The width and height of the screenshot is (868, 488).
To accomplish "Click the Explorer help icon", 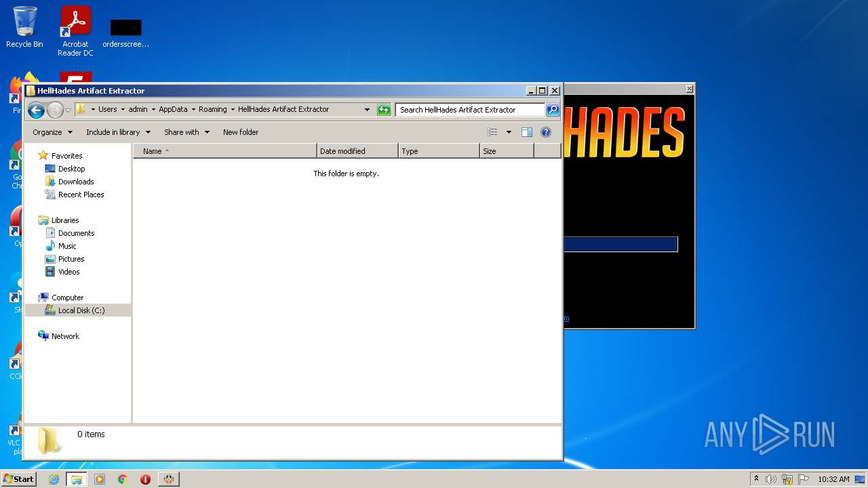I will pyautogui.click(x=546, y=132).
